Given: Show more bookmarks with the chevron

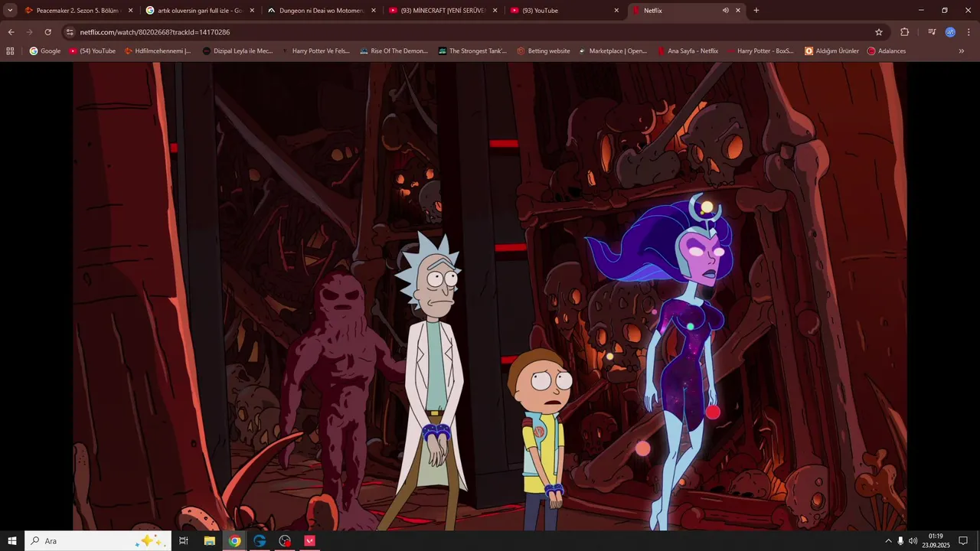Looking at the screenshot, I should pyautogui.click(x=962, y=51).
